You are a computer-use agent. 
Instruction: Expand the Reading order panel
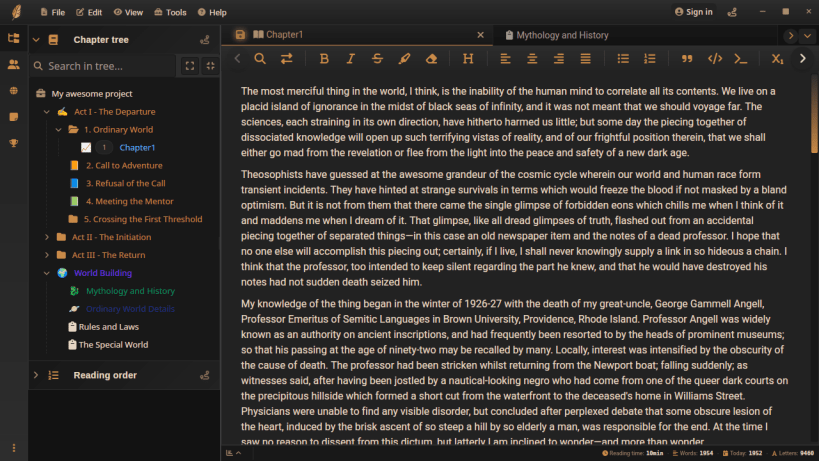36,375
